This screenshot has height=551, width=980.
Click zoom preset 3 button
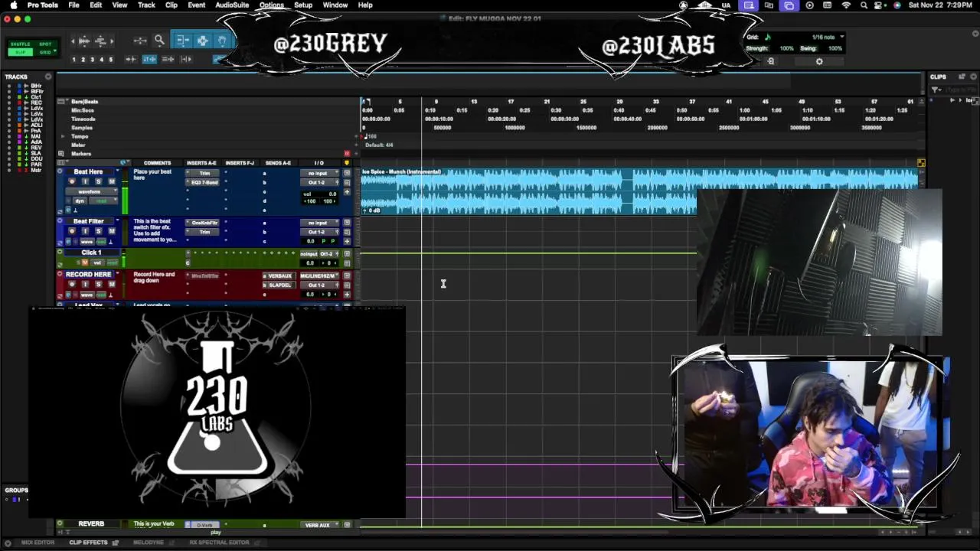[92, 60]
